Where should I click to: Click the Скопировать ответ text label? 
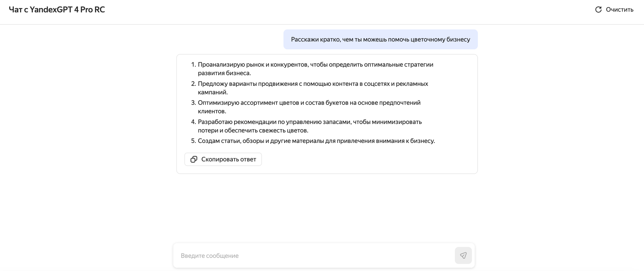(x=229, y=159)
